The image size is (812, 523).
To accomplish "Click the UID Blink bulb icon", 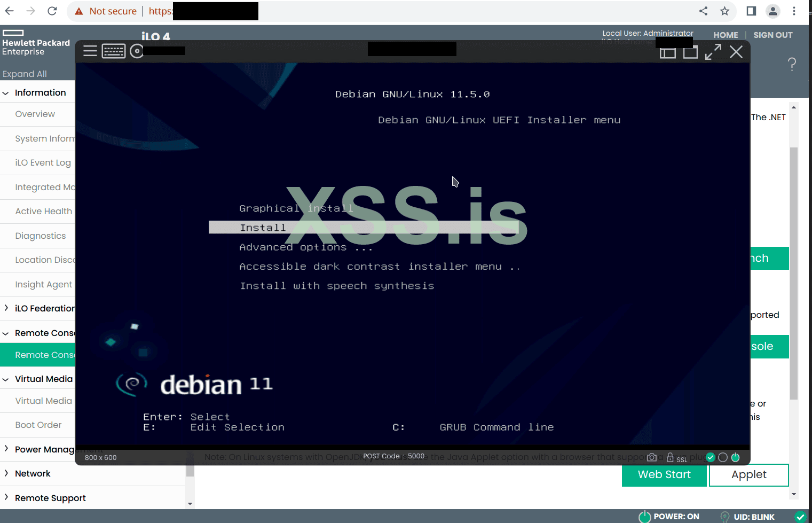I will point(725,517).
